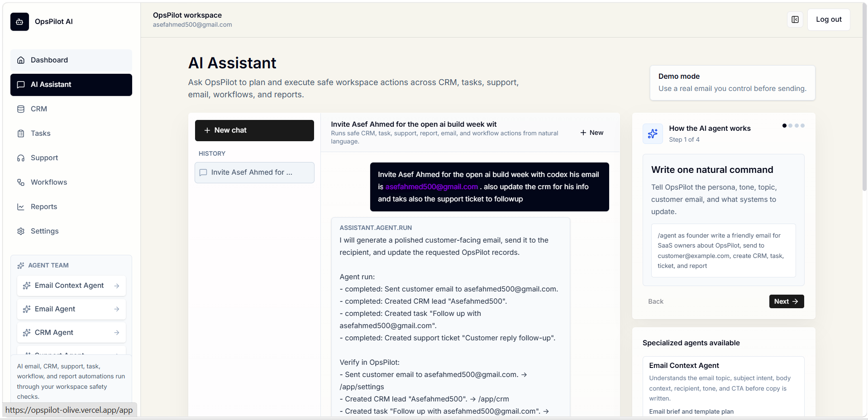Viewport: 868px width, 420px height.
Task: Click the 'AI Assistant' page heading
Action: point(232,63)
